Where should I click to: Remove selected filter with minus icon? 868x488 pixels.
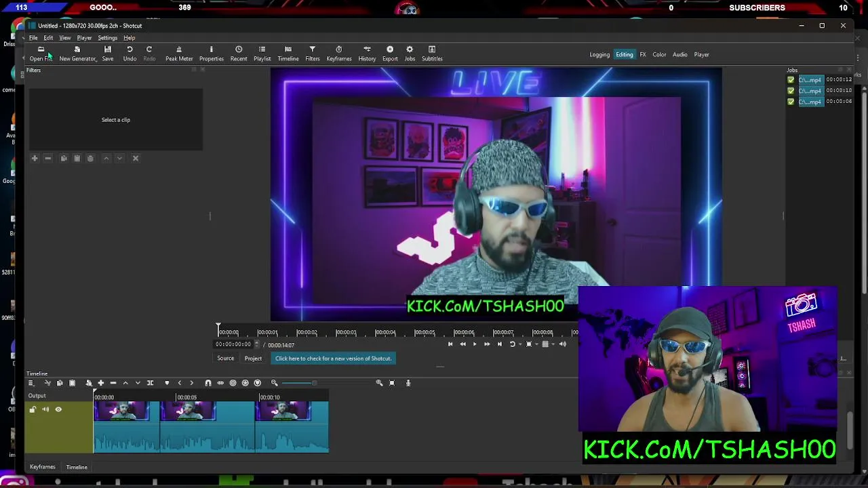pos(47,158)
